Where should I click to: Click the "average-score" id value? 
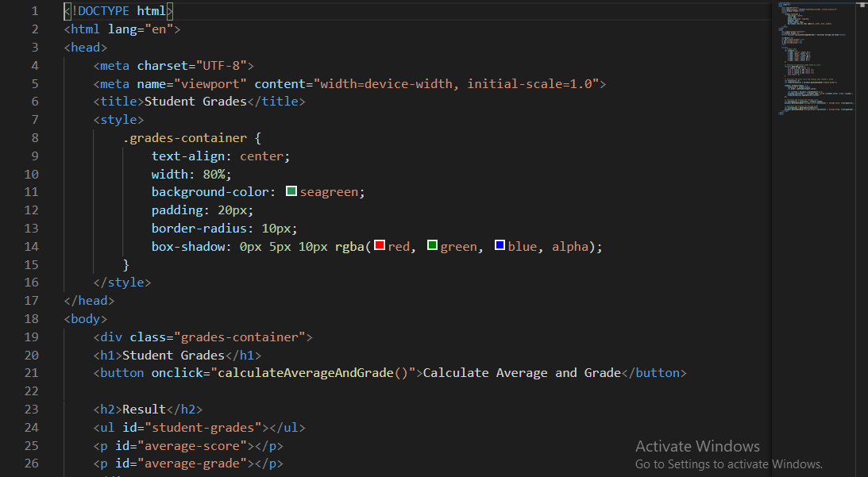point(192,446)
